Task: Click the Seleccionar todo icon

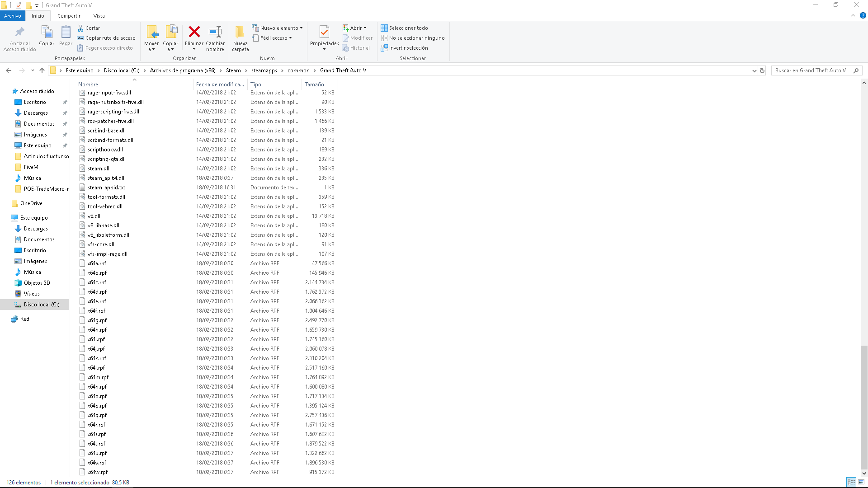Action: click(384, 28)
